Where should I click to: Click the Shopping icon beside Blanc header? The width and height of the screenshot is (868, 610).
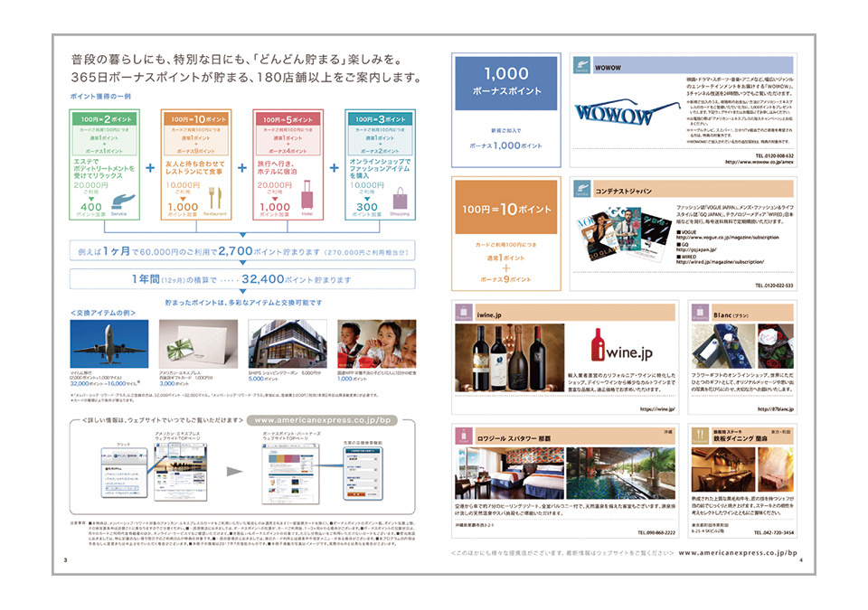(x=700, y=312)
